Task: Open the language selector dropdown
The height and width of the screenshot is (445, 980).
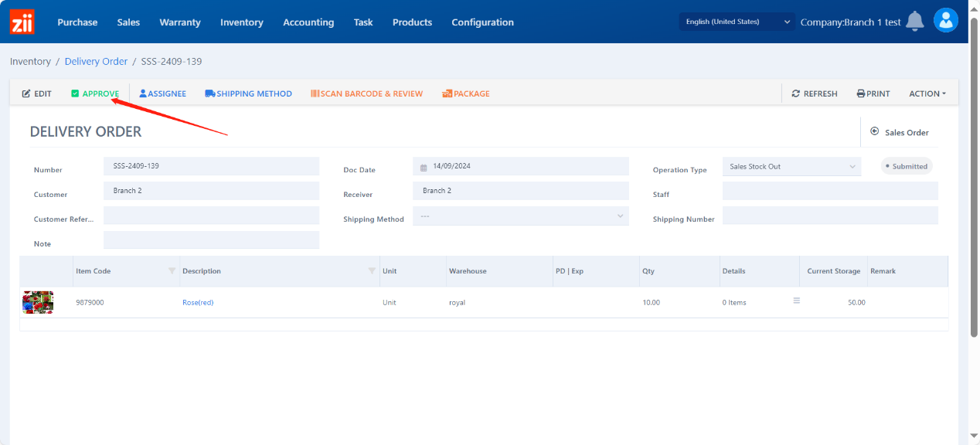Action: click(737, 22)
